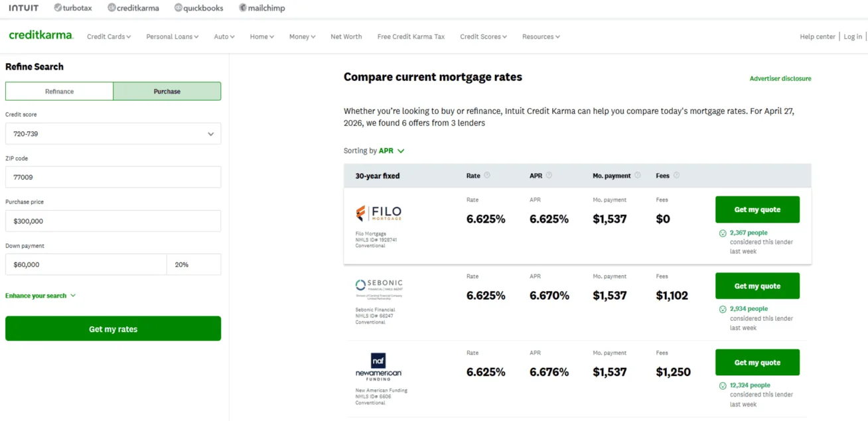Get my quote from Sebonic Financial
Screen dimensions: 868x421
[x=757, y=286]
